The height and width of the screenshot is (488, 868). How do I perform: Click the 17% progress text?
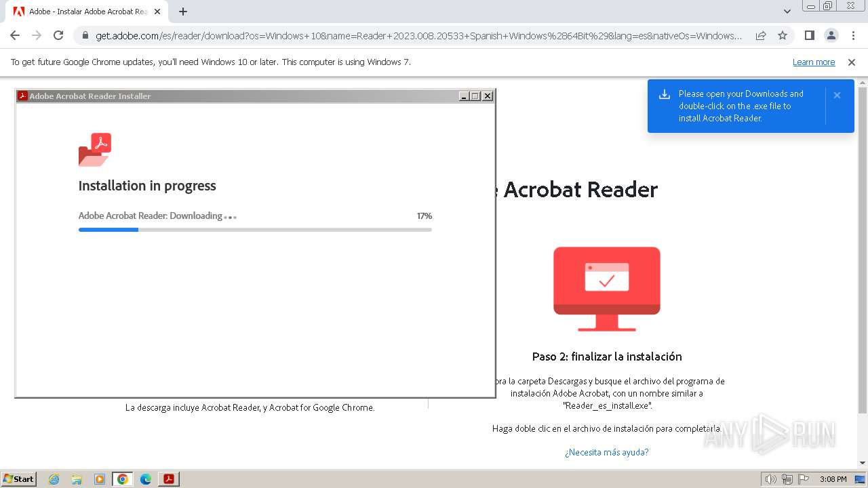click(x=425, y=216)
